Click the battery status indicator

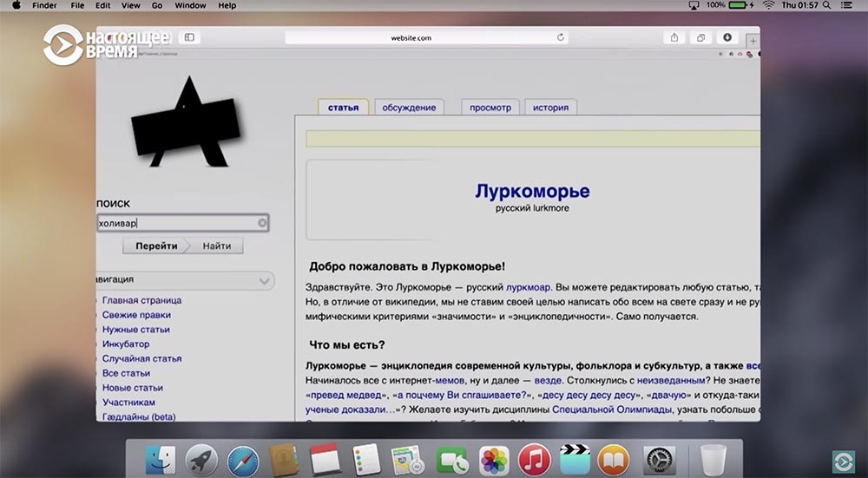739,5
